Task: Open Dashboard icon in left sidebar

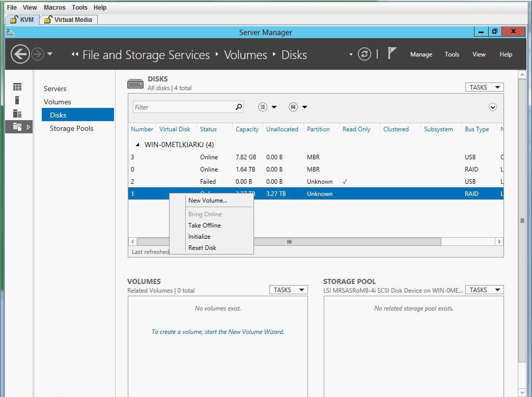Action: click(x=17, y=87)
